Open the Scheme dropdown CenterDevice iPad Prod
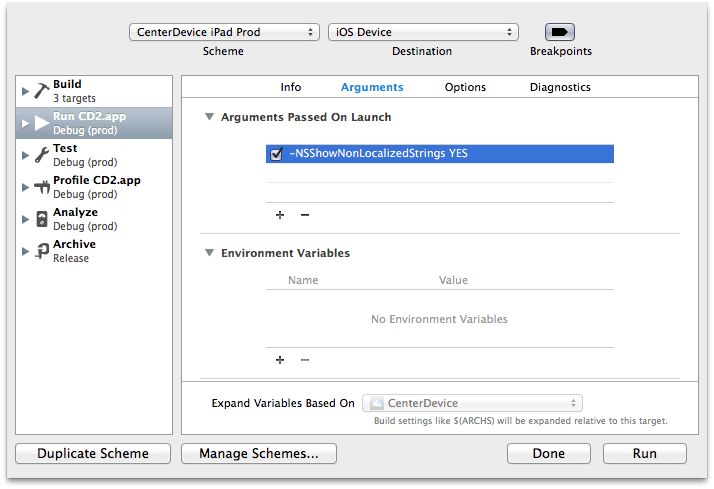Screen dimensions: 714x489 224,32
